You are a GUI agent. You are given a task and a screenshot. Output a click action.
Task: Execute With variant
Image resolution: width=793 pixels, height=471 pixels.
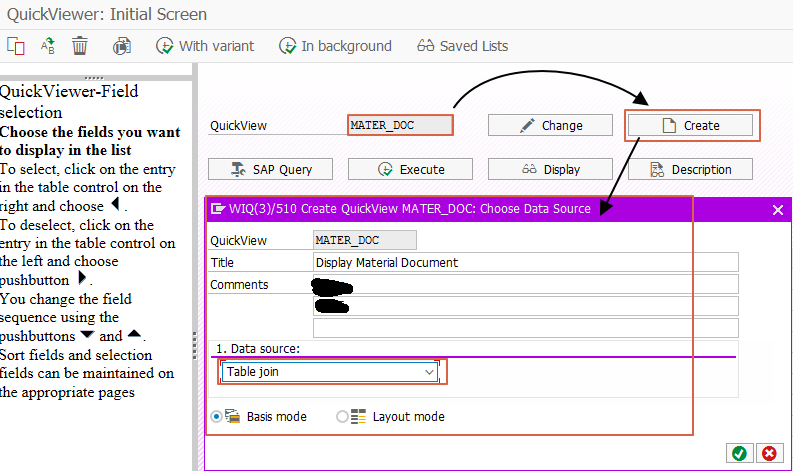point(205,46)
